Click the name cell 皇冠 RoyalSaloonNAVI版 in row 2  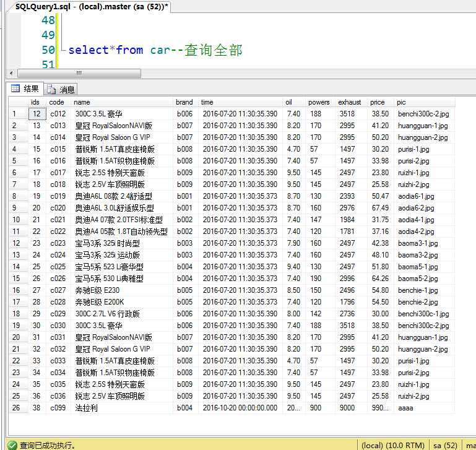(x=122, y=126)
